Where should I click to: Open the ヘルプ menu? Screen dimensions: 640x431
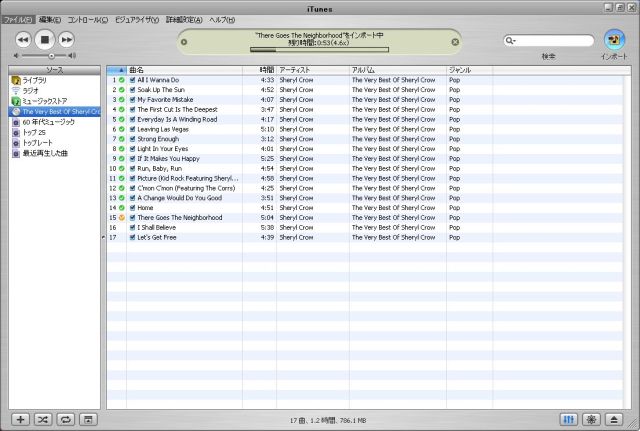(x=222, y=20)
